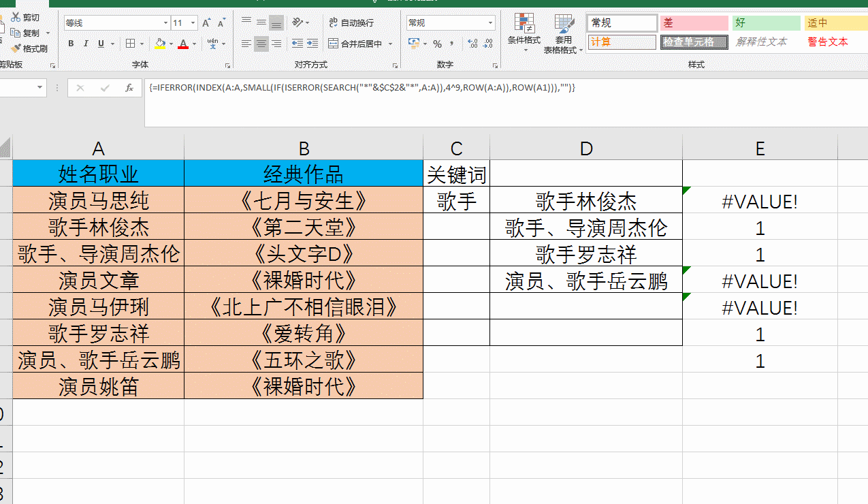Click the Select All corner triangle

tap(5, 148)
